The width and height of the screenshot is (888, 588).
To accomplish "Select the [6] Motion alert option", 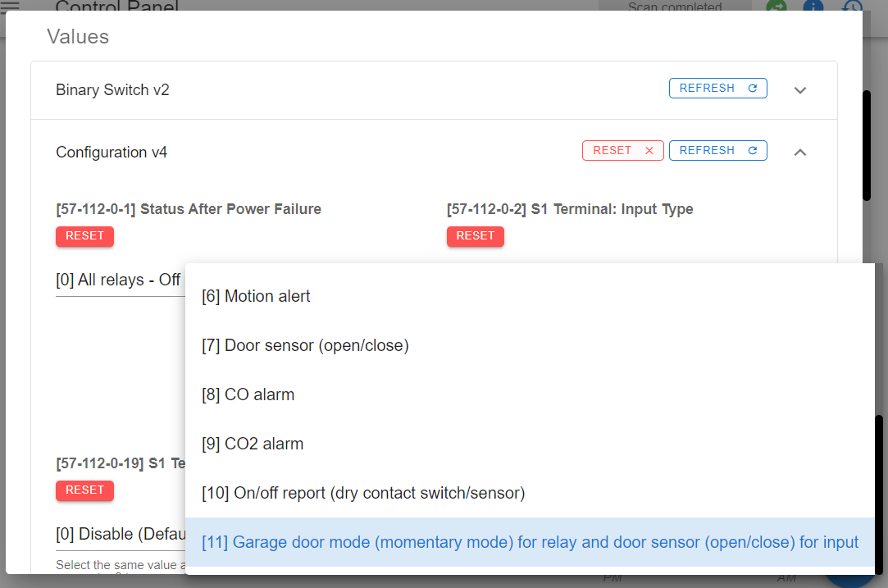I will [x=255, y=296].
